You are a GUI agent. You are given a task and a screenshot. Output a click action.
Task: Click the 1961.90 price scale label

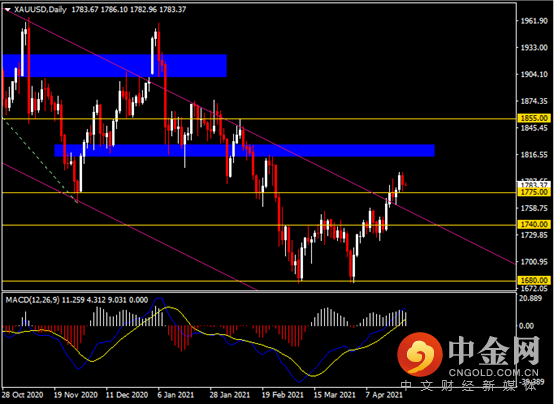coord(534,21)
